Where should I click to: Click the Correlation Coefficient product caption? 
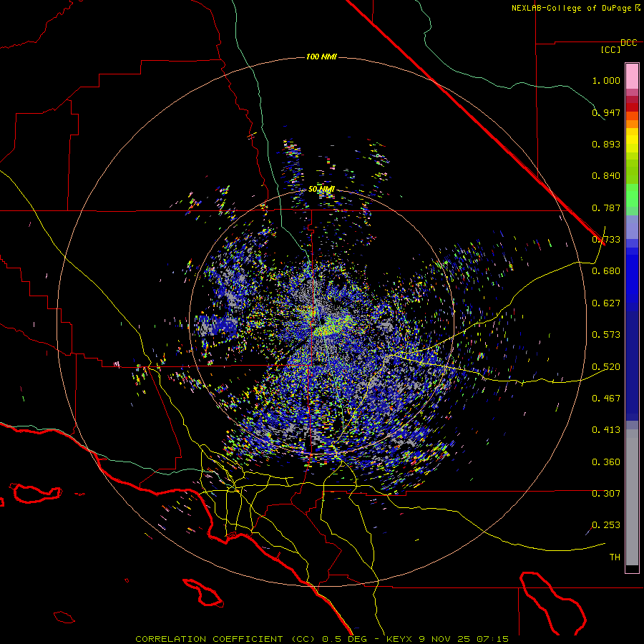coord(322,639)
